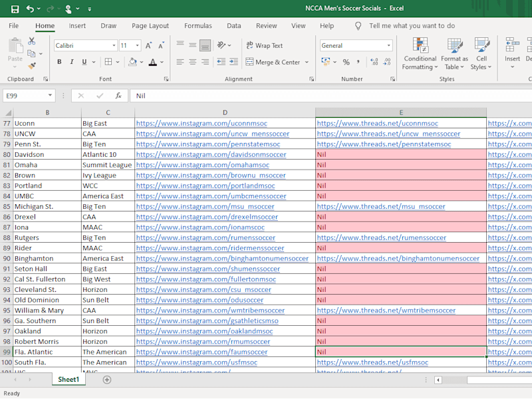Switch to Formulas tab
This screenshot has height=399, width=532.
point(198,26)
